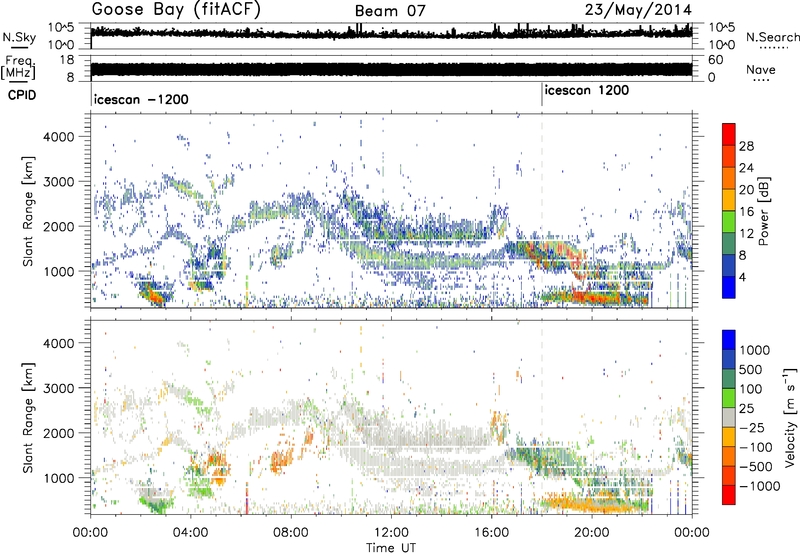The height and width of the screenshot is (554, 800).
Task: Click the black frequency band panel
Action: (x=391, y=69)
